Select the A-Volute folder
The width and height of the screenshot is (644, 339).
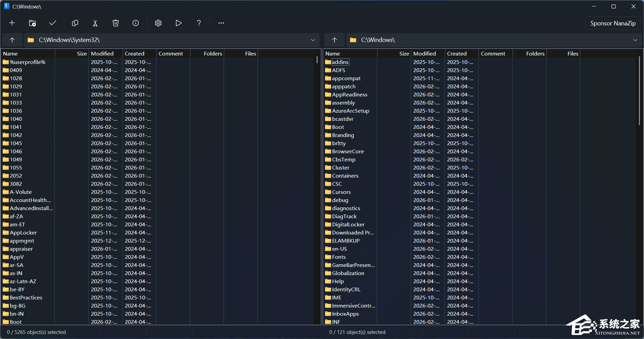(x=21, y=192)
